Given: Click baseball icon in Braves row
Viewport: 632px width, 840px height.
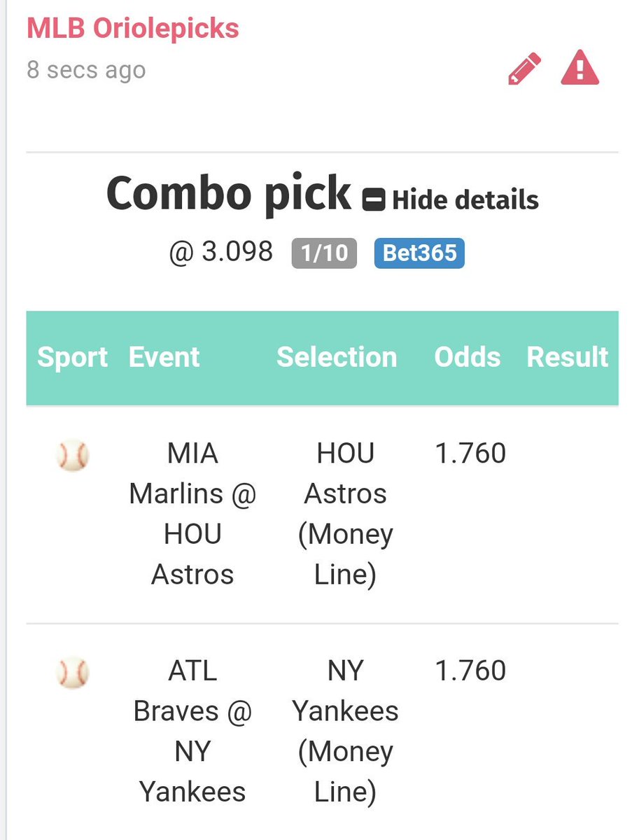Looking at the screenshot, I should pyautogui.click(x=72, y=673).
